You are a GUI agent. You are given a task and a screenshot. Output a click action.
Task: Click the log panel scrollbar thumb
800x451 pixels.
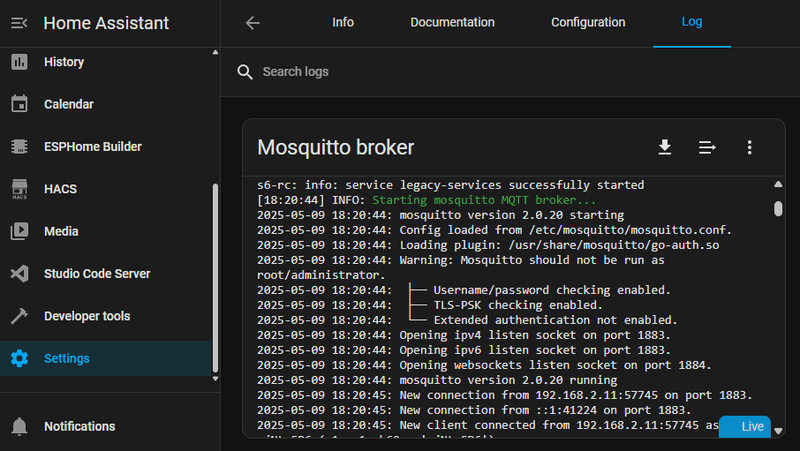[x=778, y=209]
